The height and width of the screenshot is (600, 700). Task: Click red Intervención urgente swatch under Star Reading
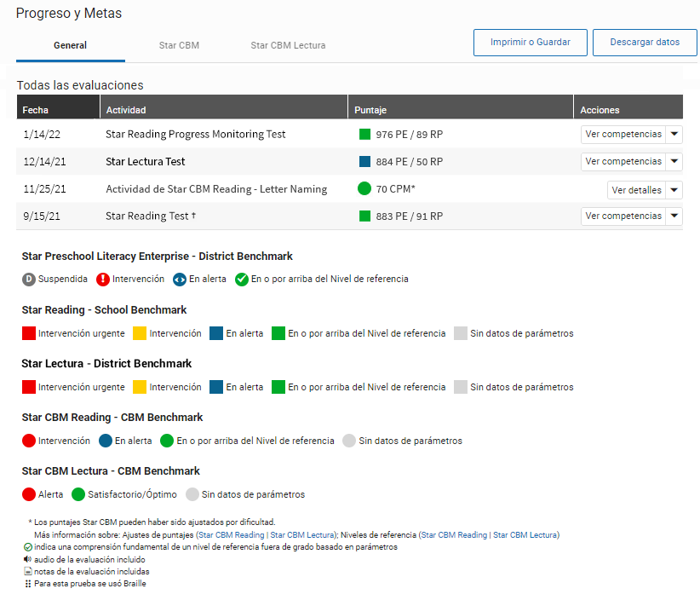[29, 333]
